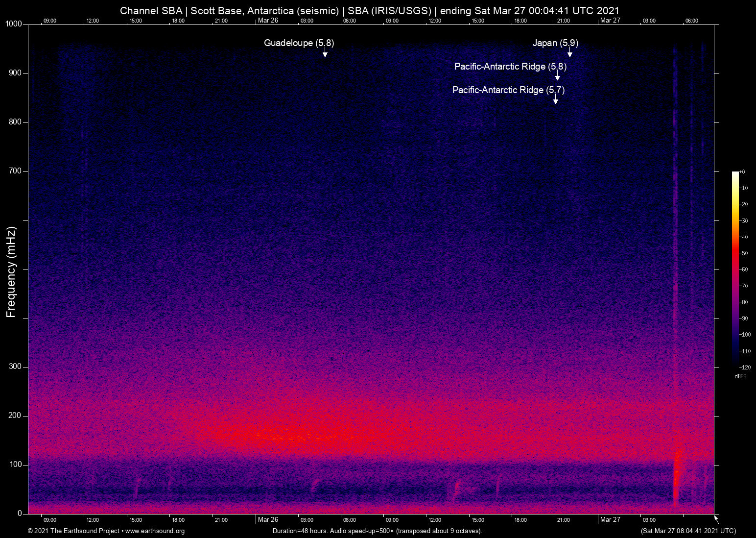Click the Mar 26 marker on bottom time axis

[x=268, y=519]
